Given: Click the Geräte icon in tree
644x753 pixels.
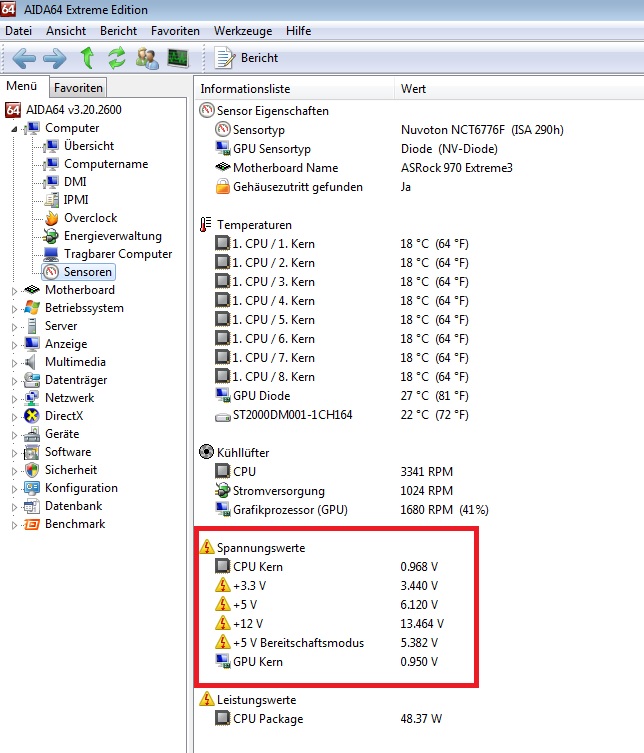Looking at the screenshot, I should tap(32, 434).
